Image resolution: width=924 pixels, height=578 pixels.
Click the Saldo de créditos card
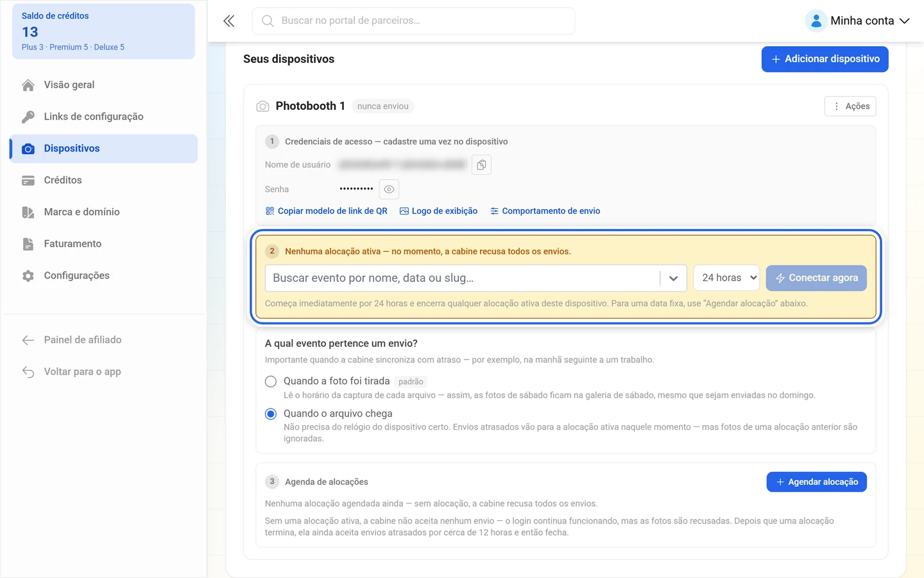[103, 31]
